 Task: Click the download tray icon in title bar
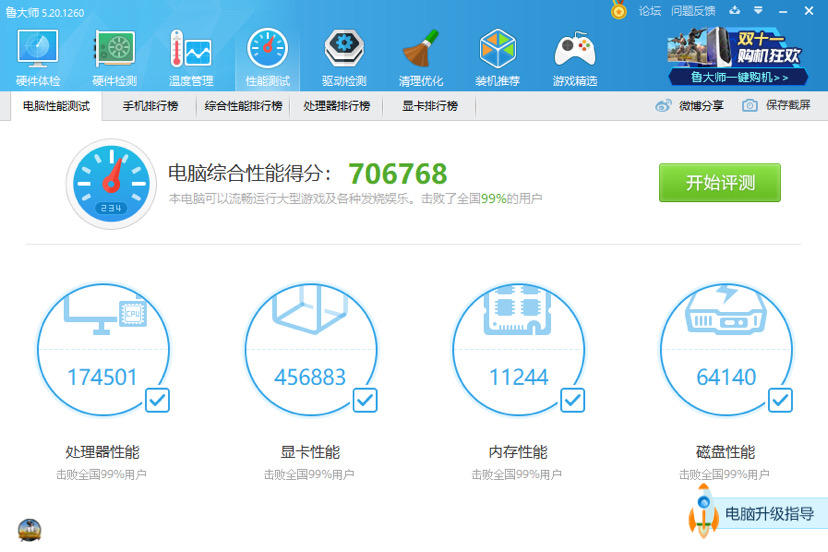click(x=735, y=10)
